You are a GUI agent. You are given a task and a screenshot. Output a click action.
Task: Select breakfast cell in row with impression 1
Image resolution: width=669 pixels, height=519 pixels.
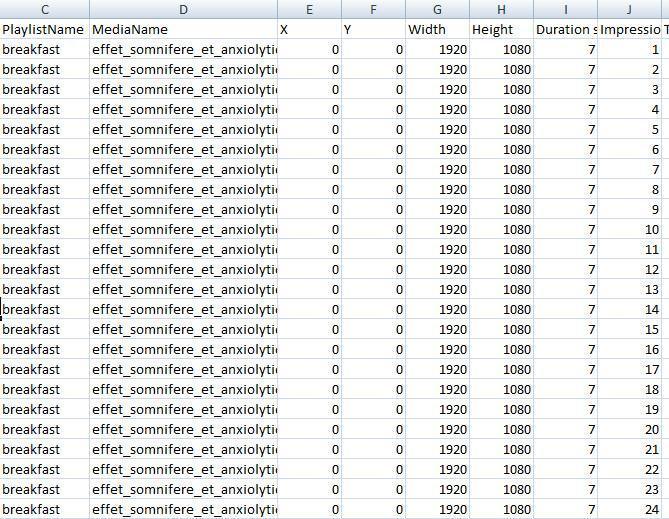45,49
